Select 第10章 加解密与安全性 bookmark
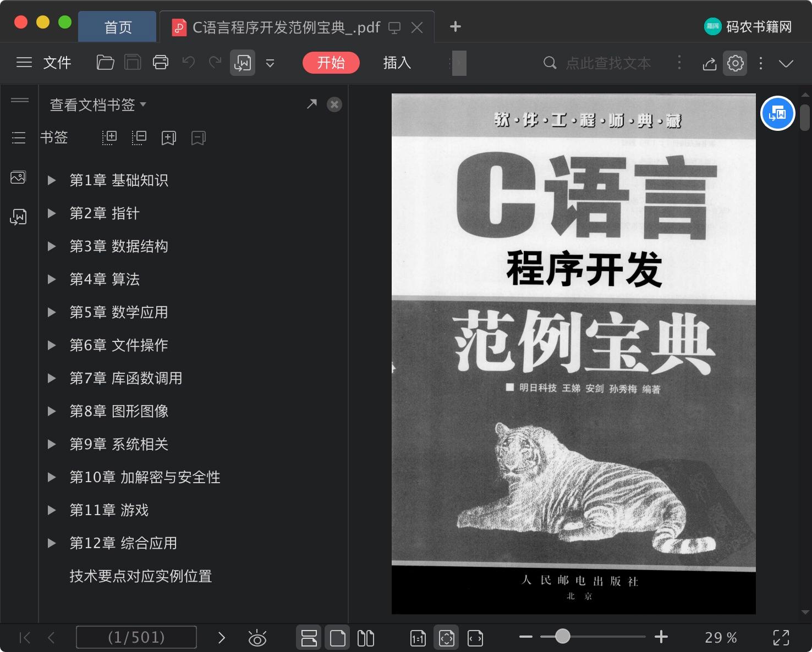812x652 pixels. pyautogui.click(x=145, y=477)
